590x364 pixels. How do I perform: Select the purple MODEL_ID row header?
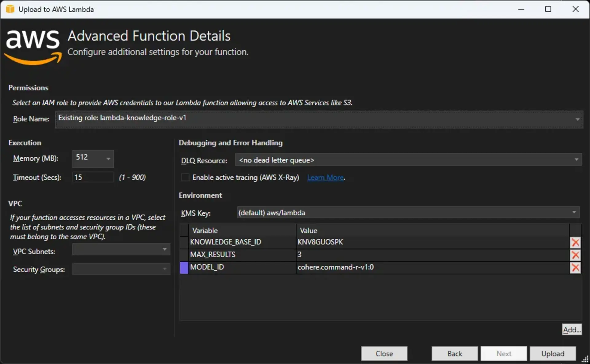click(x=184, y=268)
